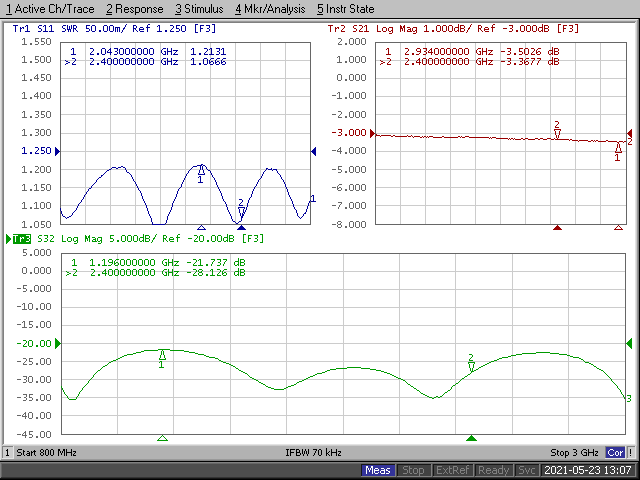Click the Ready status indicator

[x=494, y=470]
